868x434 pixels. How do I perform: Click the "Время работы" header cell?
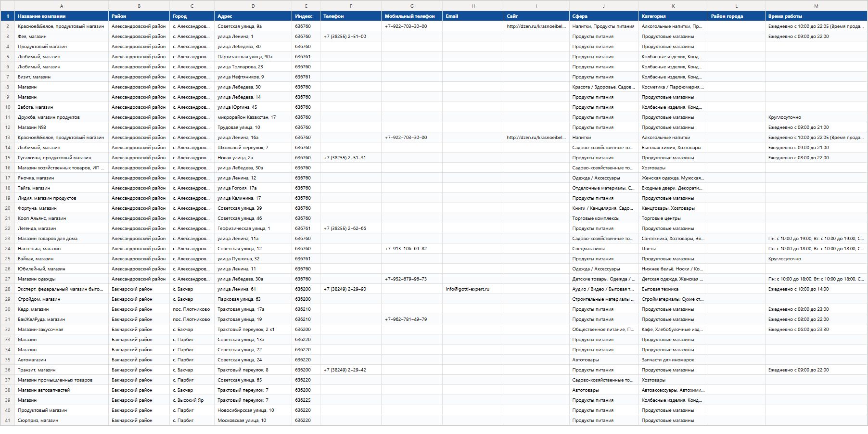click(816, 16)
